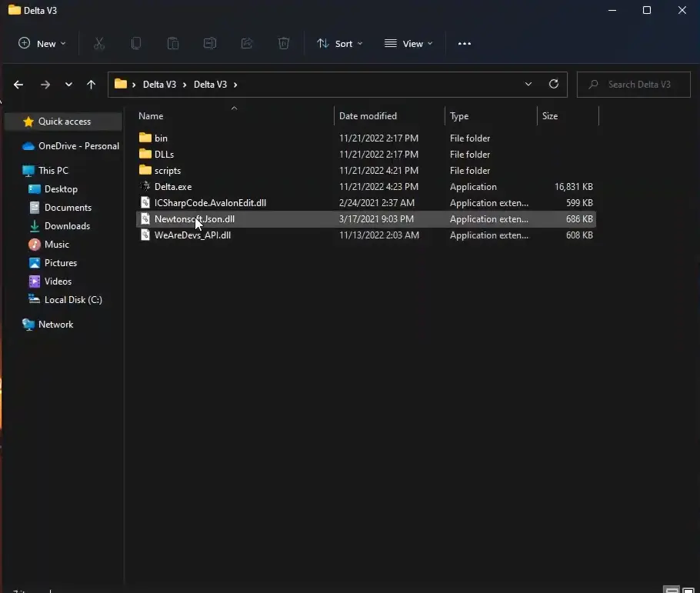
Task: Select Downloads in the navigation pane
Action: (x=67, y=226)
